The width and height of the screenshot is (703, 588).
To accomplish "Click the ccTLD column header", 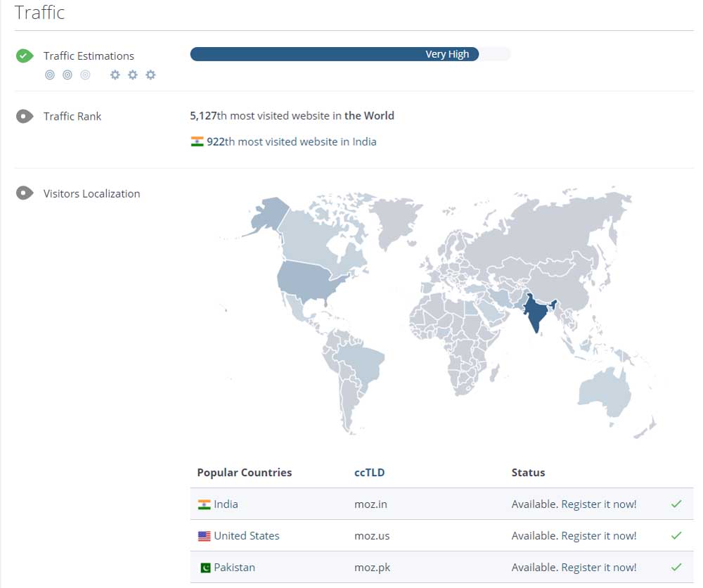I will 370,472.
